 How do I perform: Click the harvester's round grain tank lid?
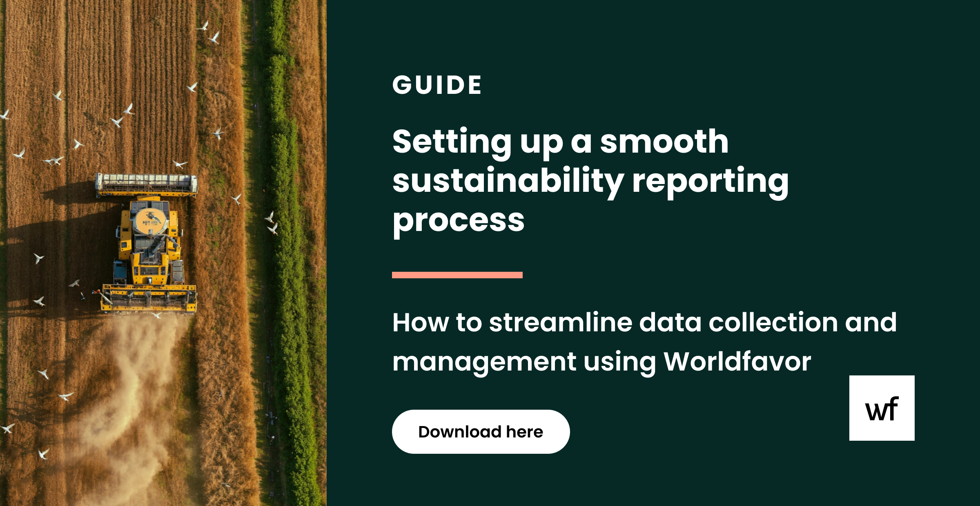click(150, 221)
